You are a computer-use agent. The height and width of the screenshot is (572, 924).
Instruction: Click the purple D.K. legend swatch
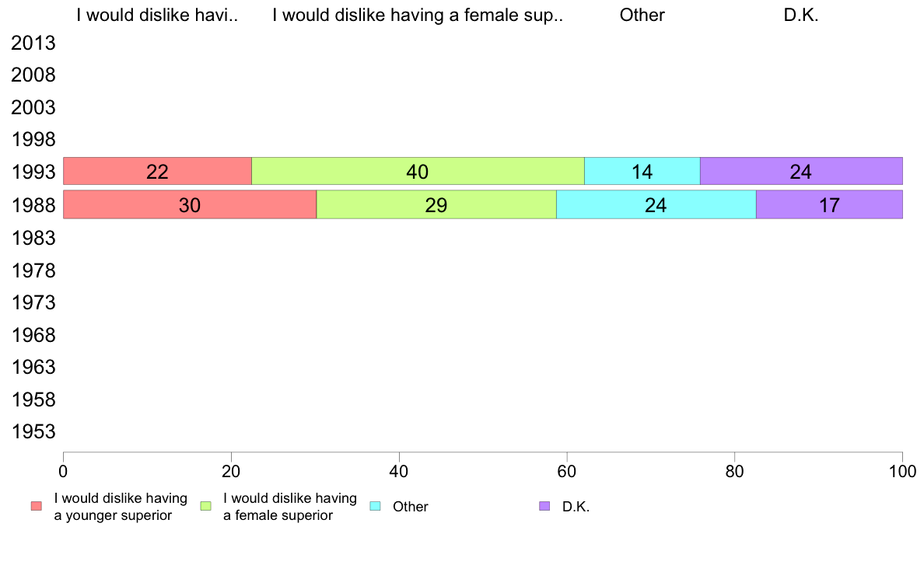(x=544, y=506)
